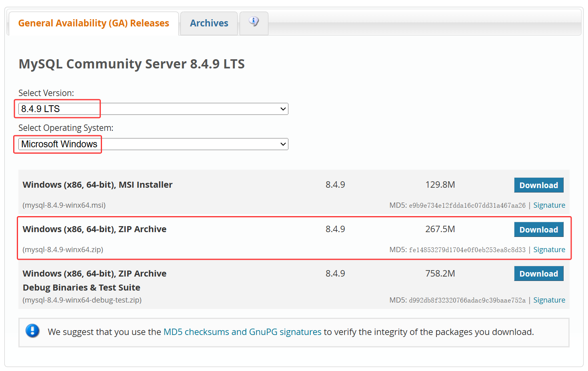Open the General Availability (GA) Releases tab
This screenshot has height=371, width=588.
(94, 23)
